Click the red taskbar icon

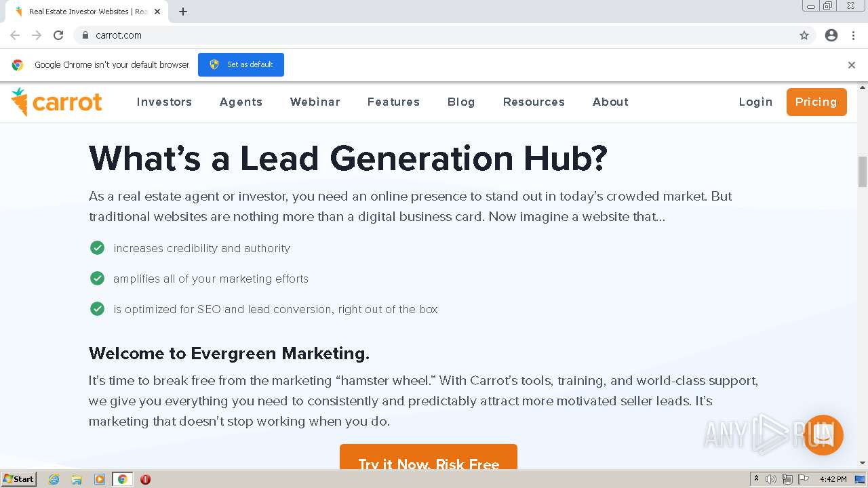click(145, 479)
